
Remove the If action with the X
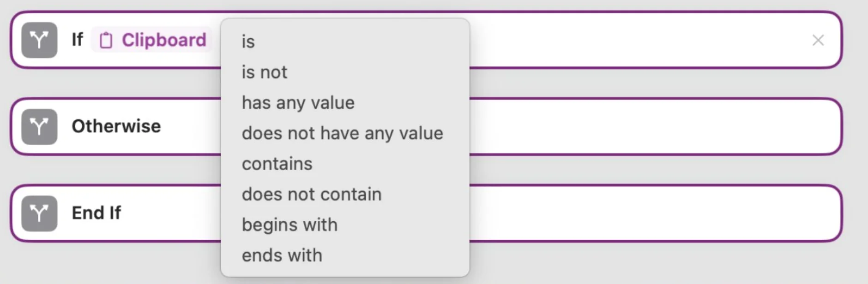tap(818, 41)
